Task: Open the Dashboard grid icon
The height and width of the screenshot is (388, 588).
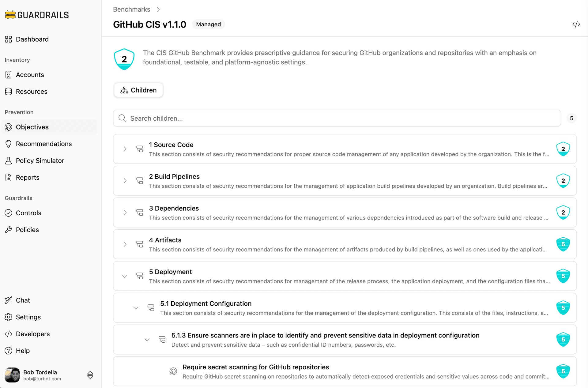Action: pyautogui.click(x=9, y=39)
